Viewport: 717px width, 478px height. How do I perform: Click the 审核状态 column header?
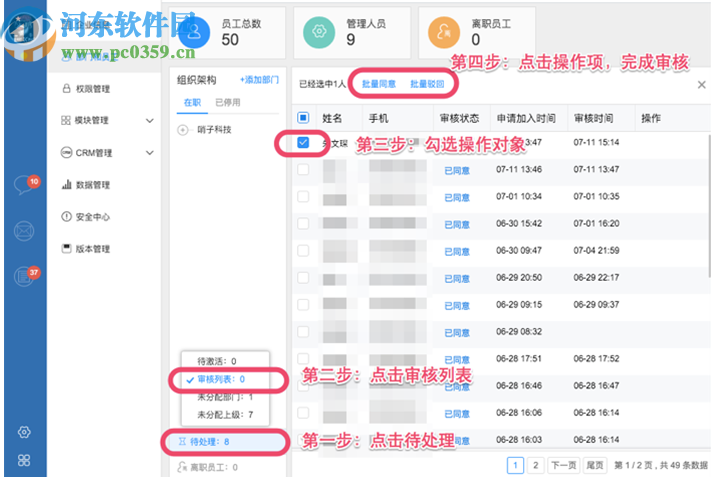coord(459,118)
